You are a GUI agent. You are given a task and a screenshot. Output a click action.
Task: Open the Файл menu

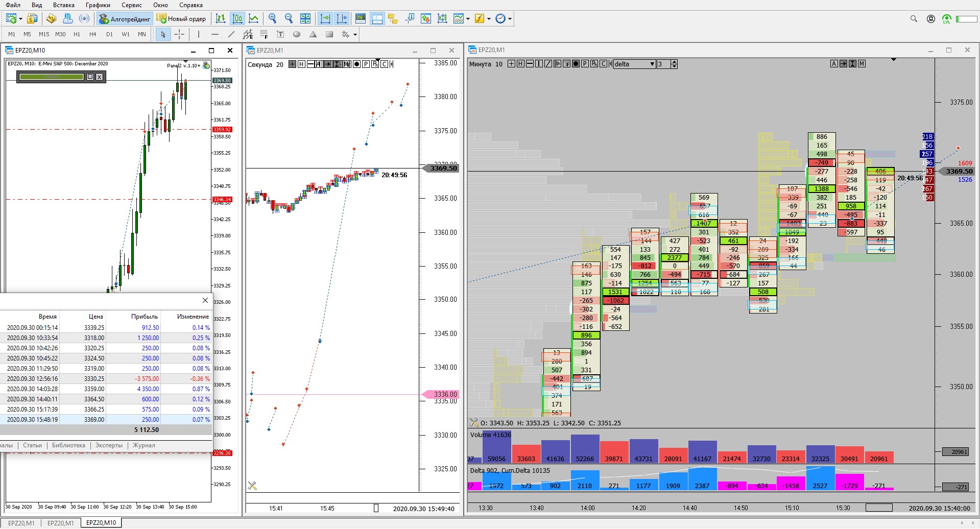tap(13, 5)
